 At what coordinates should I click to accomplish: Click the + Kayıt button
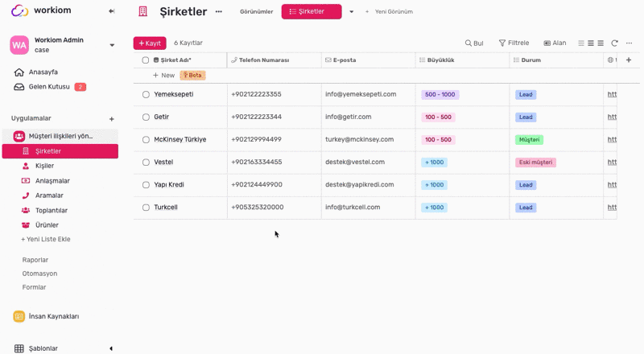click(x=150, y=43)
